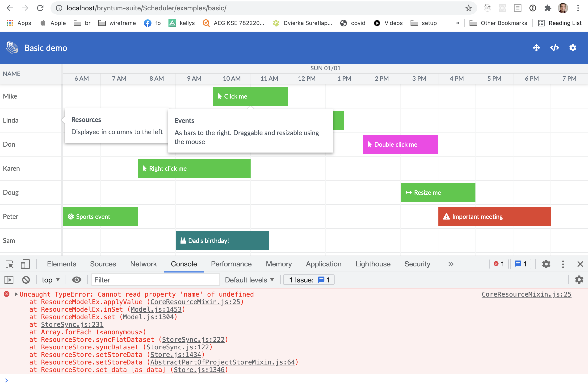The image size is (588, 389).
Task: Click the 'Double click me' magenta event bar
Action: tap(400, 144)
